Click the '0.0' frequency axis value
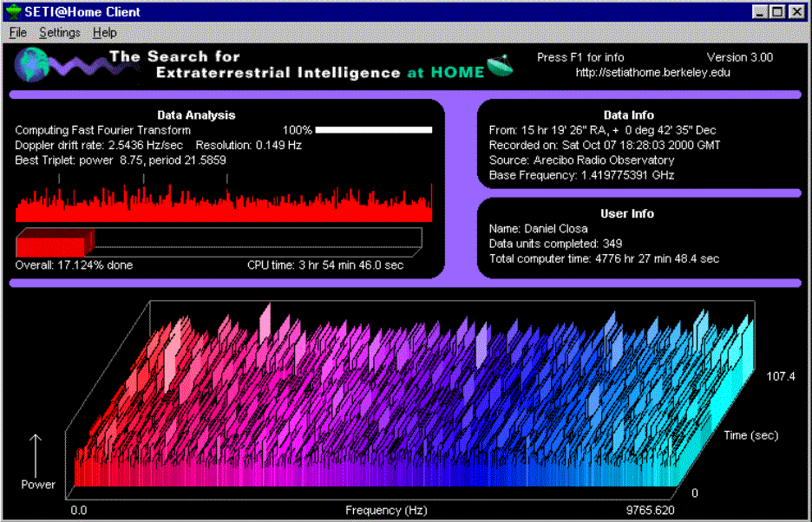 (x=79, y=510)
